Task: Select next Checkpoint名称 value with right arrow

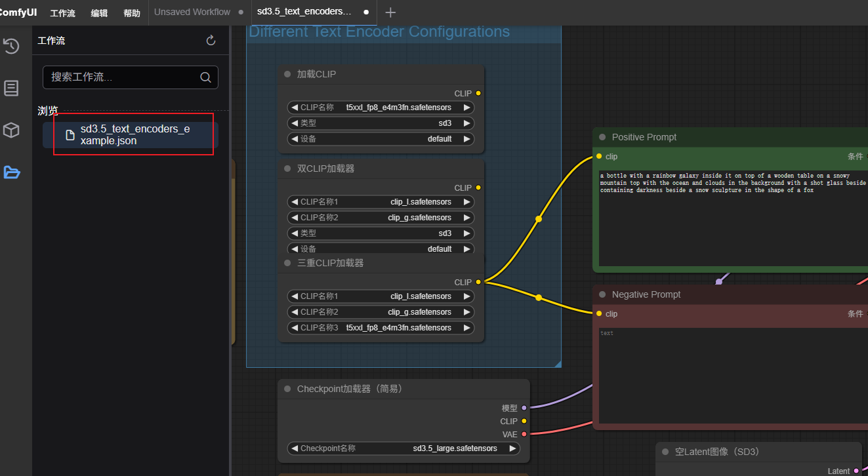Action: click(x=512, y=448)
